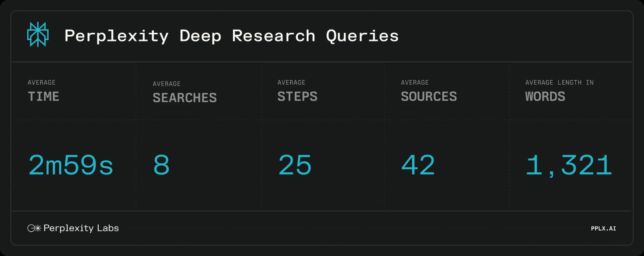644x256 pixels.
Task: Click the 'AVERAGE' label above STEPS
Action: 291,82
